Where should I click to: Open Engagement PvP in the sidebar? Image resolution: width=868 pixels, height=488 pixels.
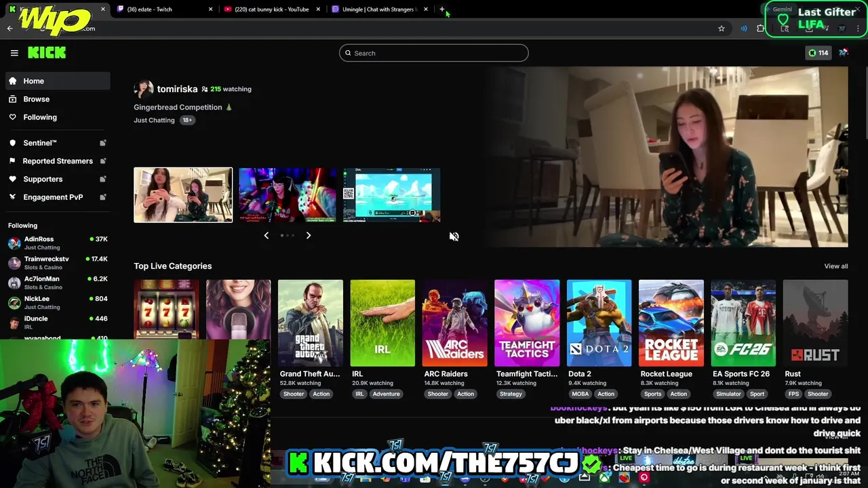(58, 197)
